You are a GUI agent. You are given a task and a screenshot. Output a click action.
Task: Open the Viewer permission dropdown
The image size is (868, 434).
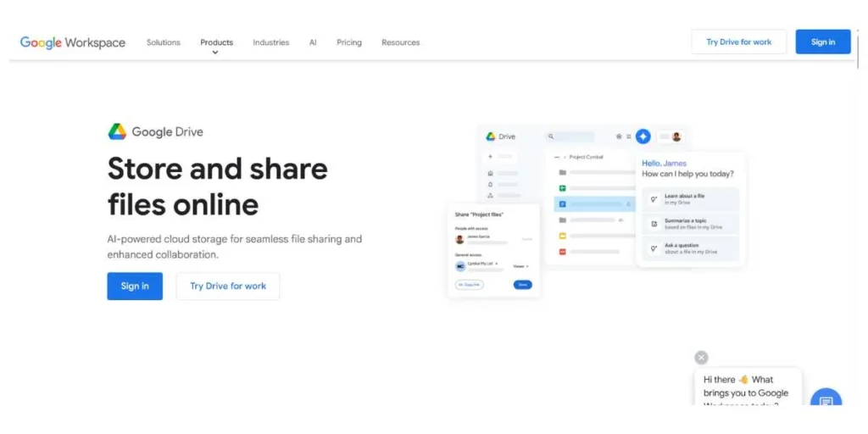coord(520,266)
